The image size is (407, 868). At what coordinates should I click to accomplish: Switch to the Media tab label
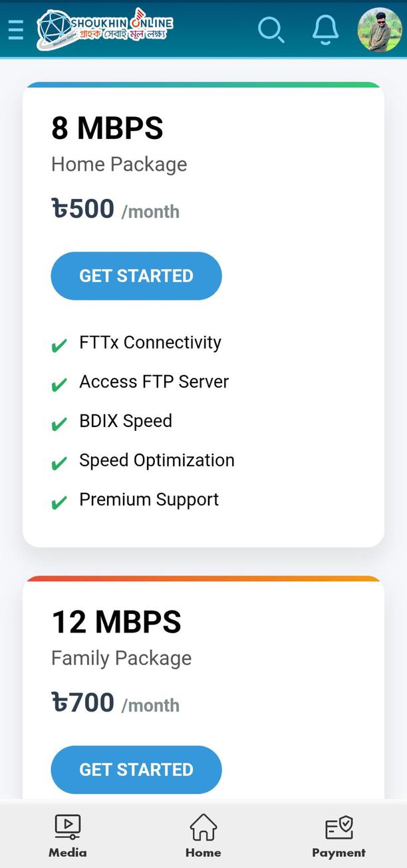67,853
